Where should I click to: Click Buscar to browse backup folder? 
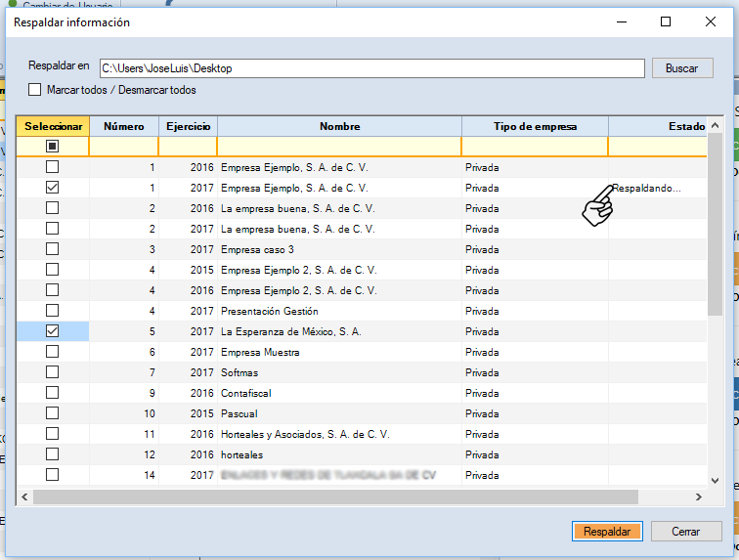tap(681, 68)
